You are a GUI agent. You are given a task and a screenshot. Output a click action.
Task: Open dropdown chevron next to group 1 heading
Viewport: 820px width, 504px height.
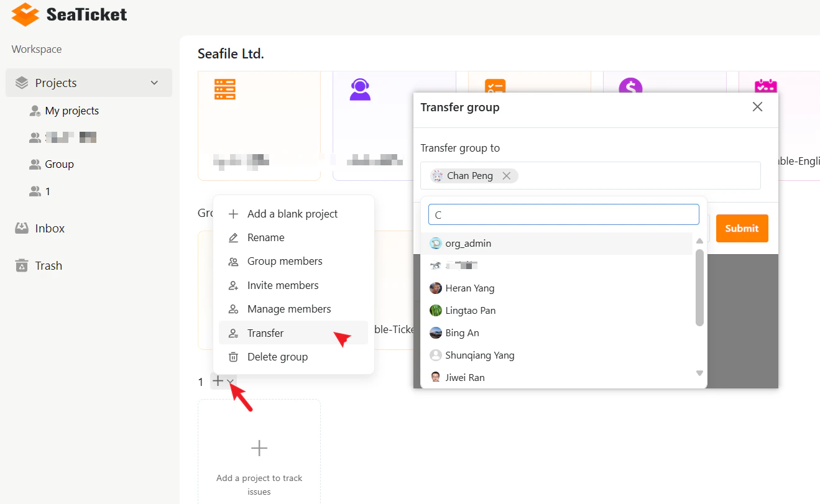(x=230, y=382)
